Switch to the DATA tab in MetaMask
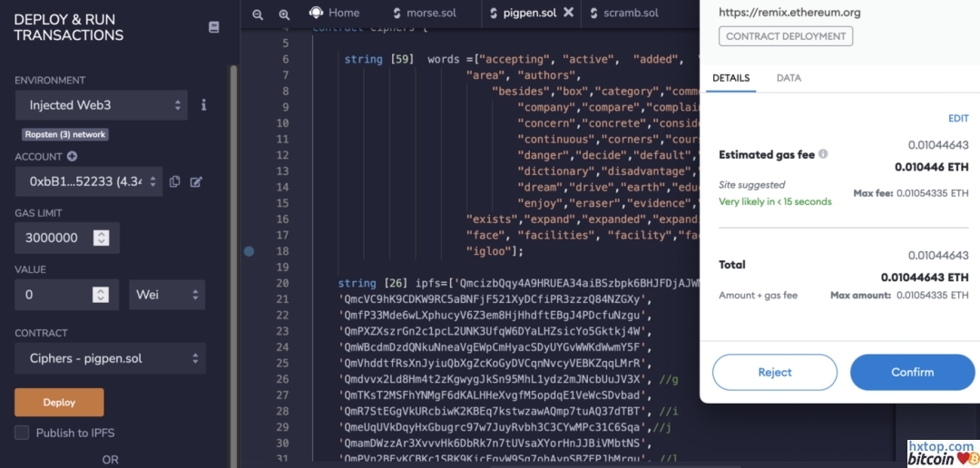980x468 pixels. pyautogui.click(x=789, y=78)
